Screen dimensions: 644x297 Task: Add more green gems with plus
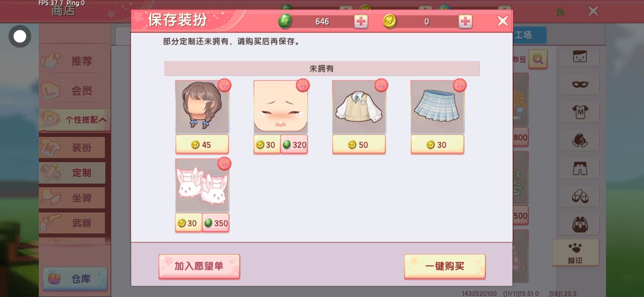(361, 21)
